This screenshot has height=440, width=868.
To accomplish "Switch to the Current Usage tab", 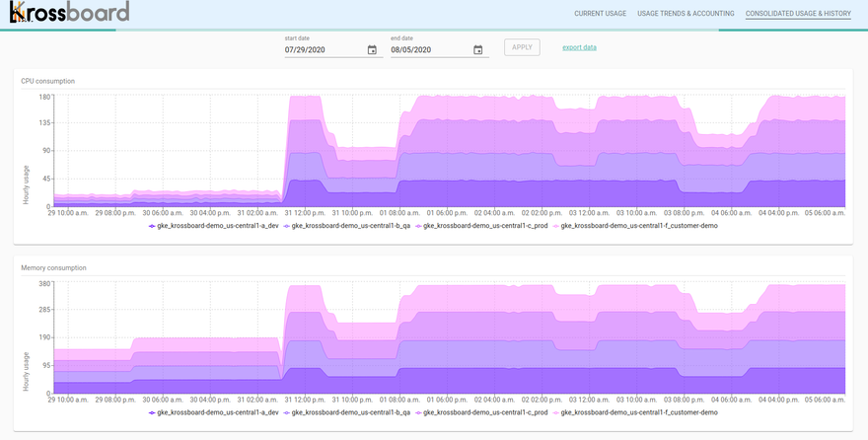I will 600,14.
